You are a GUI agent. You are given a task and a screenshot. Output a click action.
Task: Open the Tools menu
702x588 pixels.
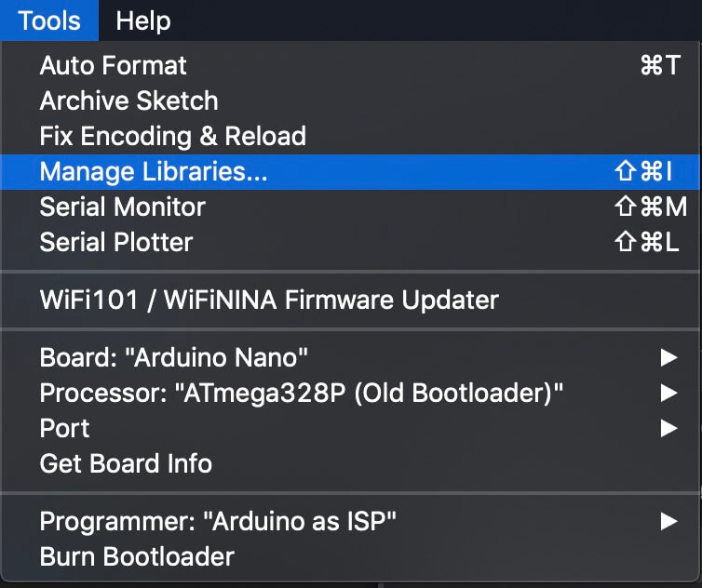49,20
